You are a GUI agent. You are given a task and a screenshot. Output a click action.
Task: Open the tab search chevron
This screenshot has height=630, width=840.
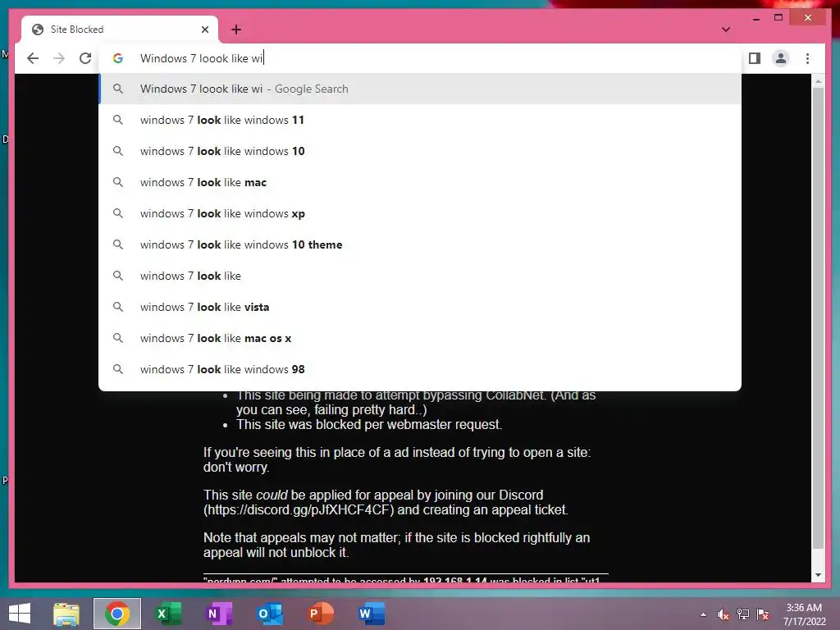[726, 30]
